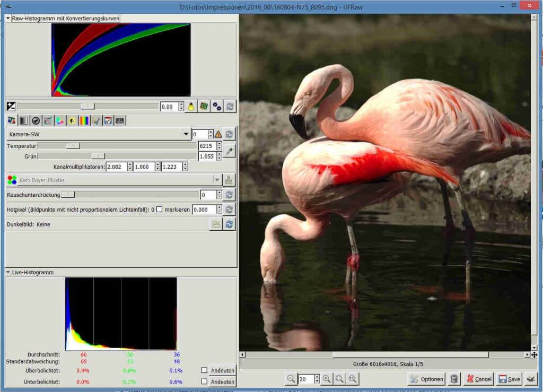543x392 pixels.
Task: Click the Optionen button
Action: tap(426, 379)
